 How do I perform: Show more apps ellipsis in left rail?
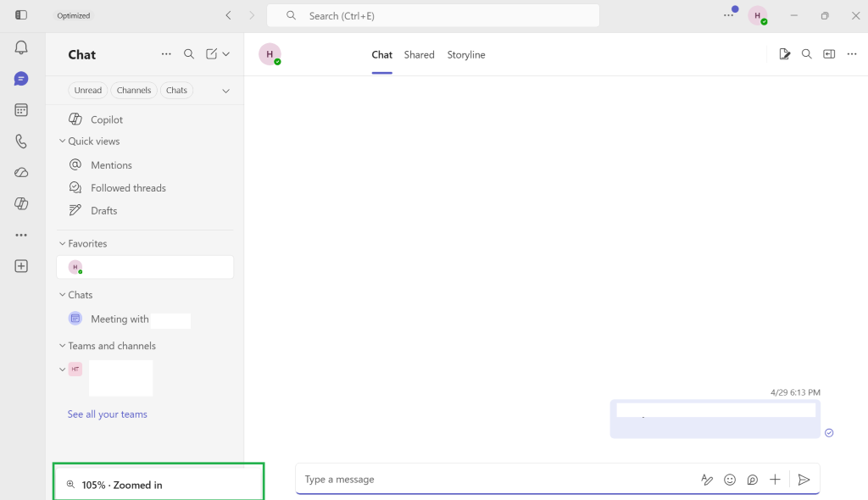[21, 236]
